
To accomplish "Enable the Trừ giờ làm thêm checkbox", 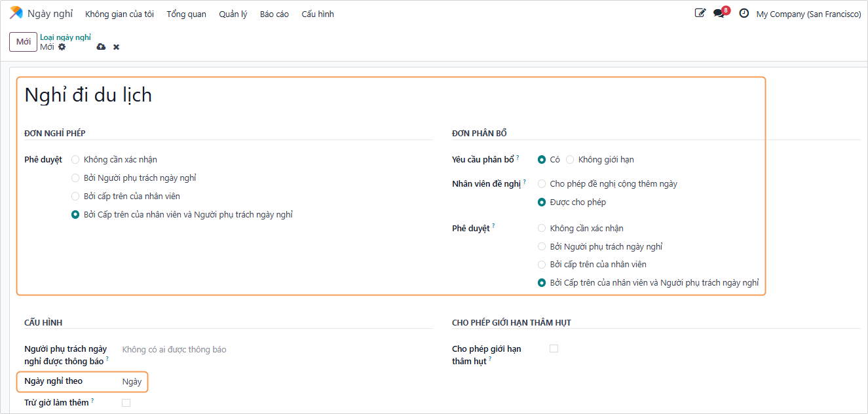I will click(x=126, y=403).
